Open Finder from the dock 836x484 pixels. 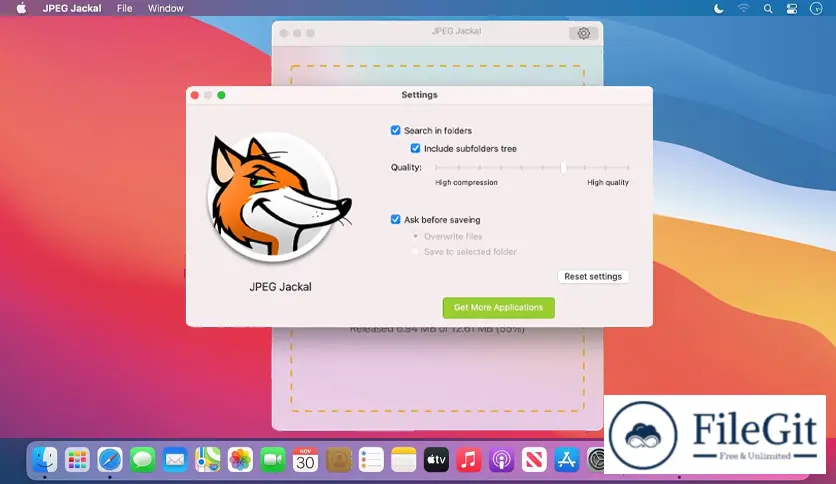45,459
